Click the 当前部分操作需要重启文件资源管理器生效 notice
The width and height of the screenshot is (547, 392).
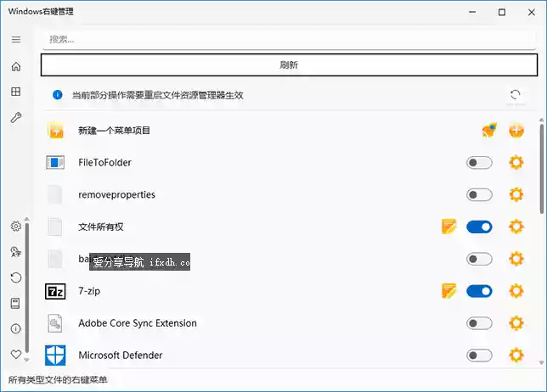click(x=158, y=95)
